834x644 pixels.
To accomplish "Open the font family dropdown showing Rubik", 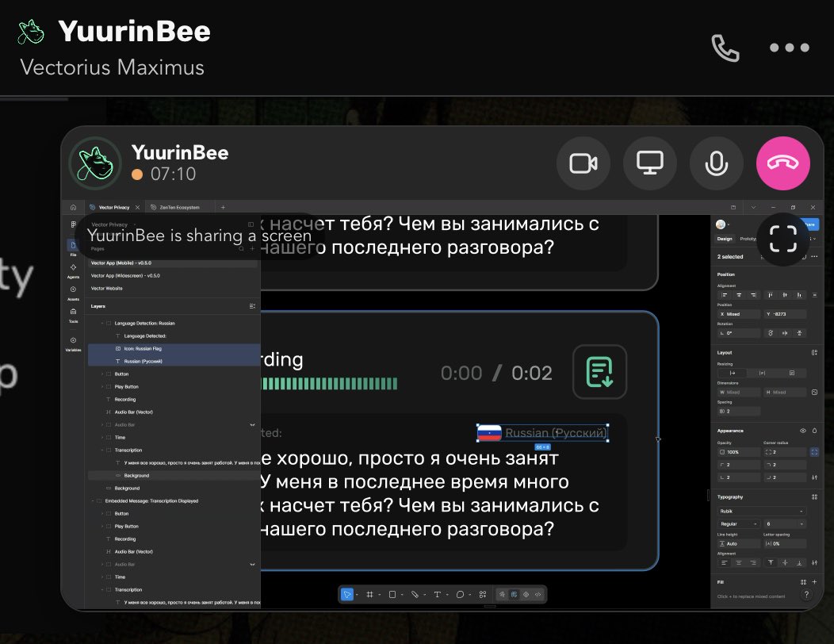I will 761,511.
